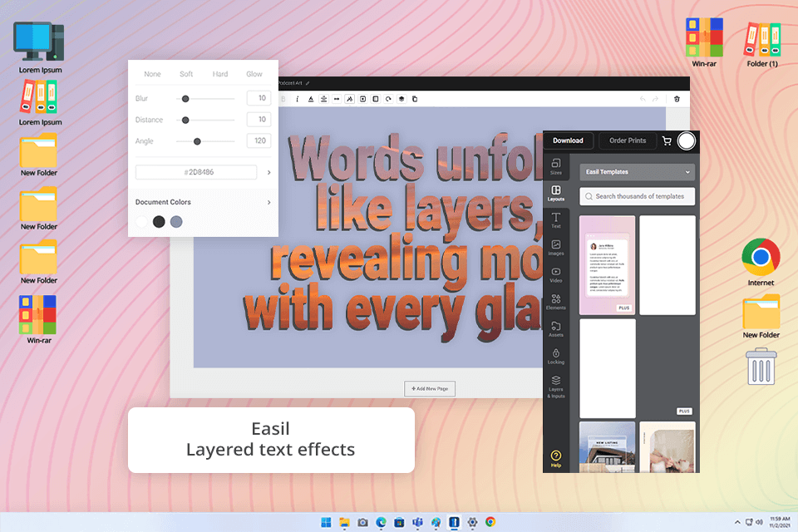Open the Text sidebar panel

pos(556,220)
